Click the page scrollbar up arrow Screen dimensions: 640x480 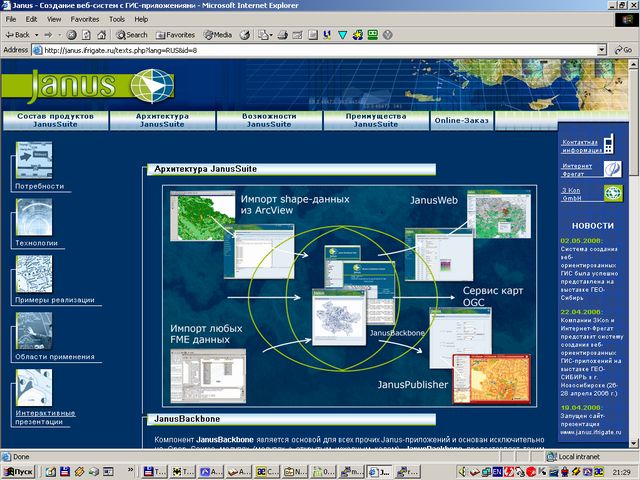point(633,64)
